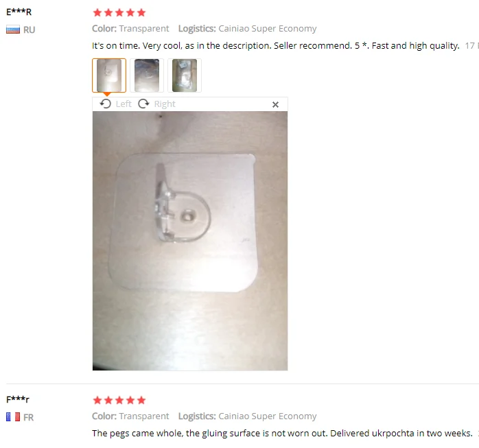Click the rotate right arrow icon
The width and height of the screenshot is (479, 448).
pos(143,104)
